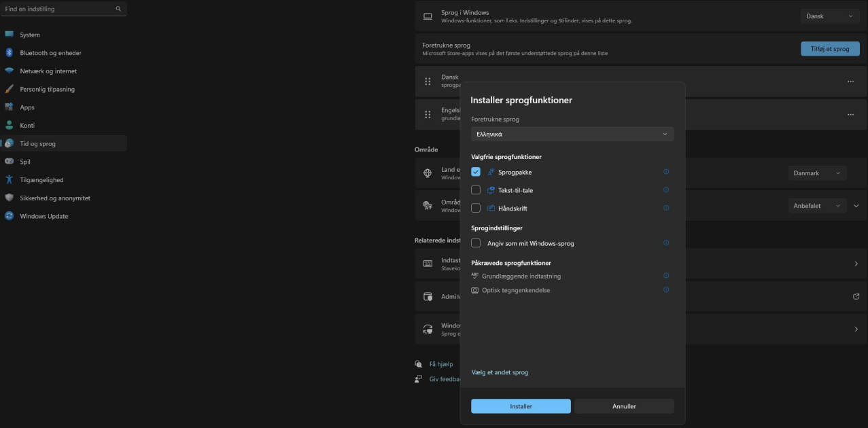Click the Sprog i Windows label
The image size is (868, 428).
[465, 12]
